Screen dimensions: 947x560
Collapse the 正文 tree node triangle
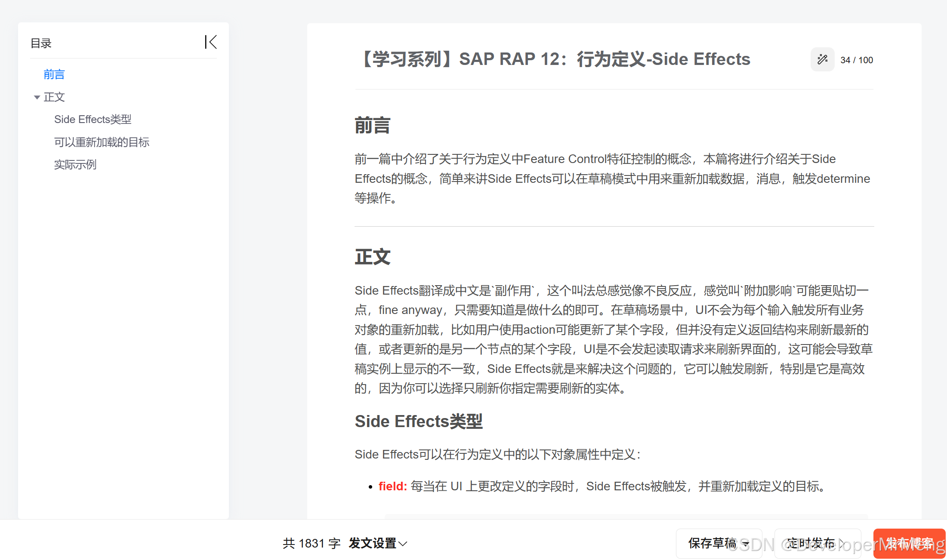(x=37, y=98)
